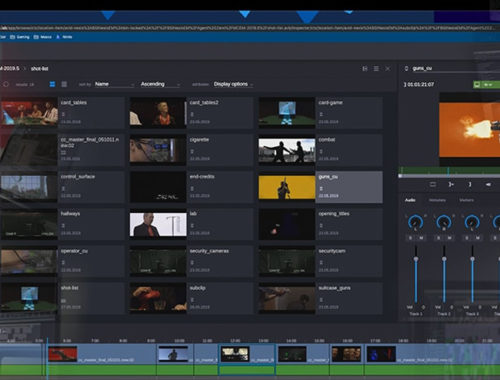Screen dimensions: 500x380
Task: Click the blue playhead on sequence timeline
Action: click(x=47, y=358)
